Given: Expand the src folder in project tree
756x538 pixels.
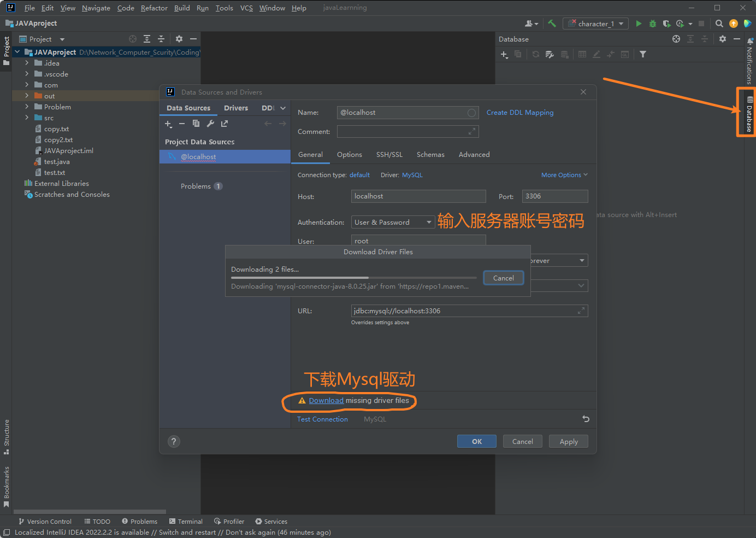Looking at the screenshot, I should pos(27,118).
